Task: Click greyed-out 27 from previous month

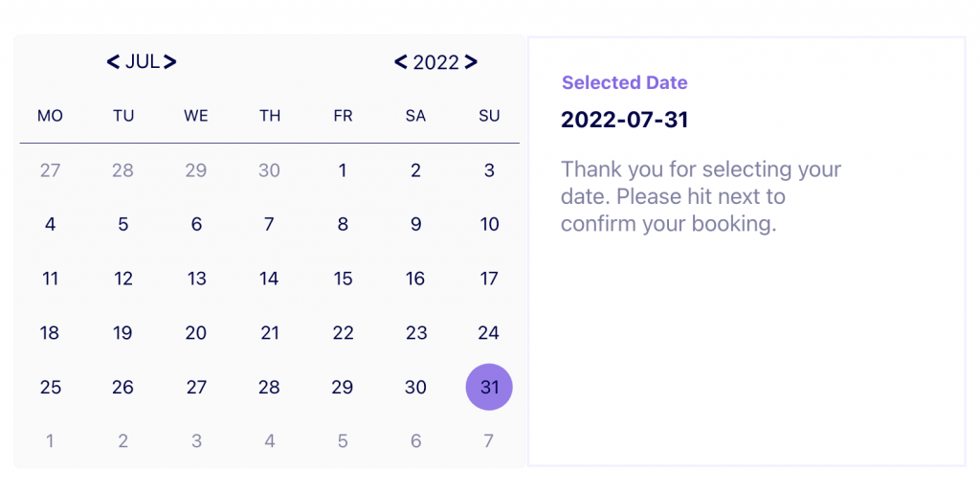Action: click(x=50, y=170)
